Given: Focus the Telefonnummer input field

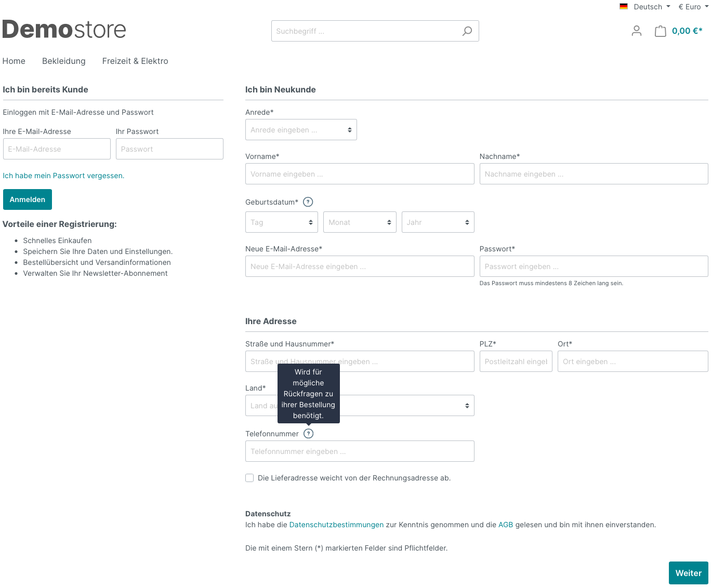Looking at the screenshot, I should [360, 451].
